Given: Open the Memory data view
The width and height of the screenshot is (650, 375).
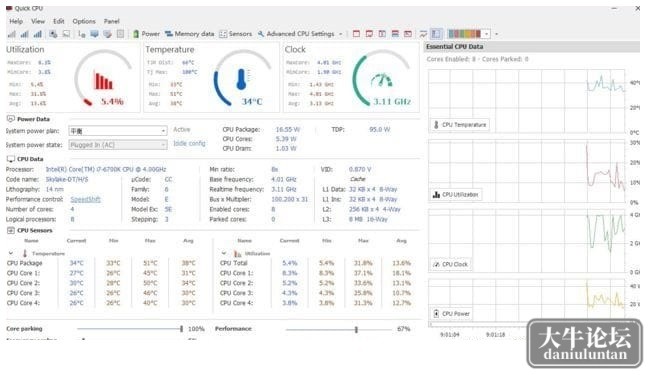Looking at the screenshot, I should [189, 34].
